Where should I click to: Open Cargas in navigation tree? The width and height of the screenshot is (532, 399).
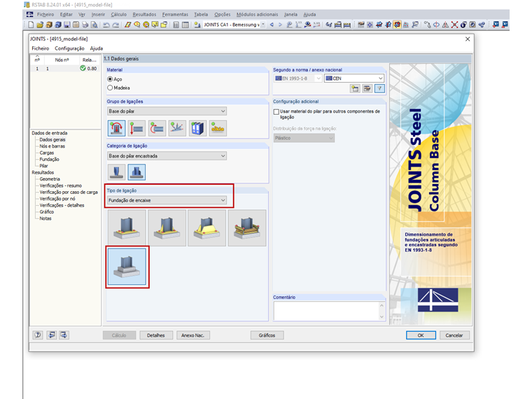tap(46, 153)
